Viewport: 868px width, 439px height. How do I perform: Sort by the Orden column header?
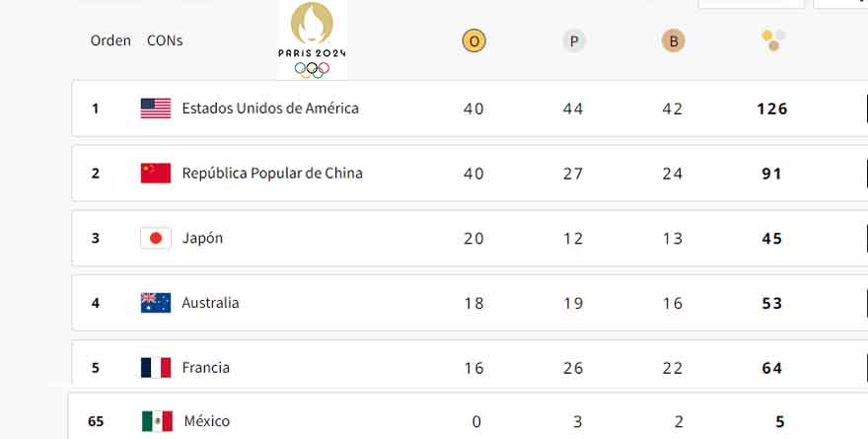110,40
